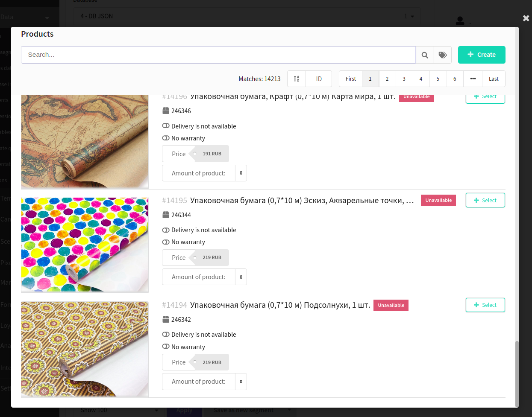Open page 4 of the results

(x=421, y=79)
